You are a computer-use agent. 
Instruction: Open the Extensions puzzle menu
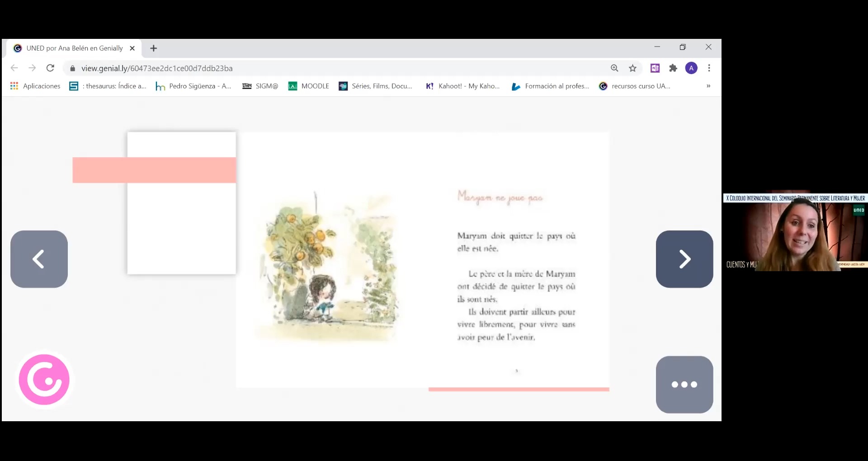point(673,68)
